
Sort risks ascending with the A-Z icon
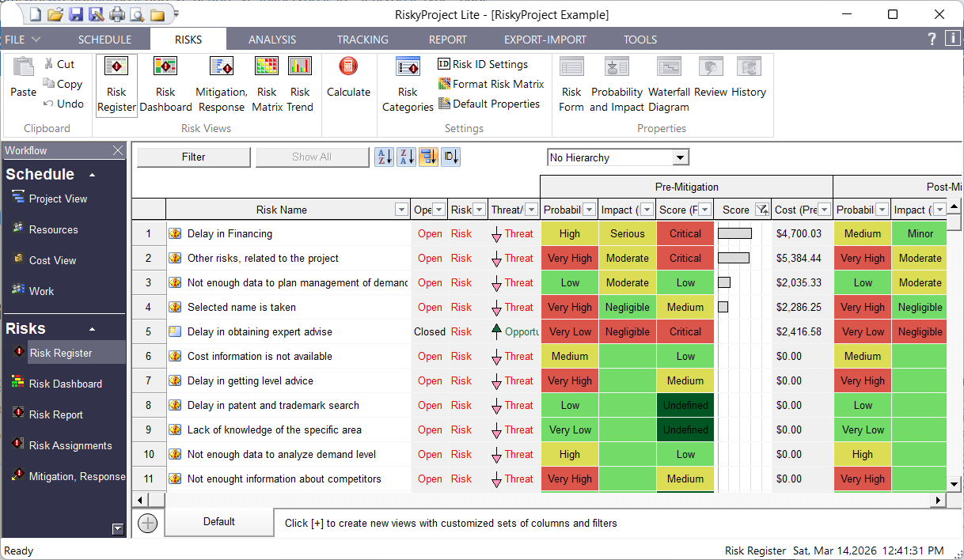384,157
